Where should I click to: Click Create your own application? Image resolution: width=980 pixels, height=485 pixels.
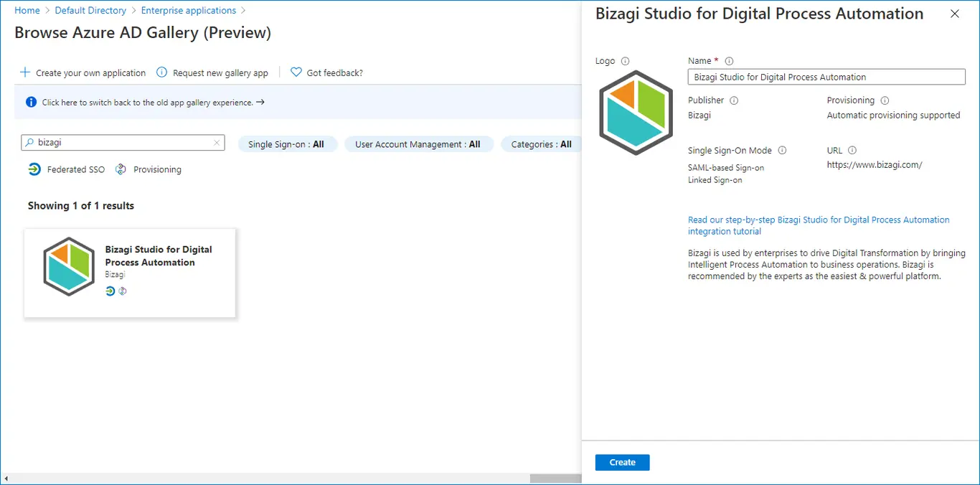click(x=90, y=73)
